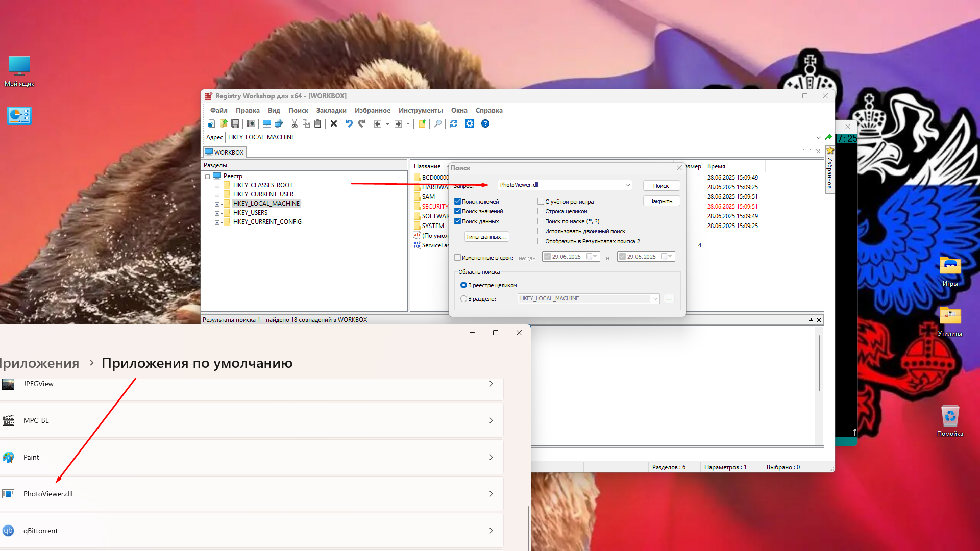The image size is (980, 551).
Task: Select the В разделе radio button
Action: click(463, 299)
